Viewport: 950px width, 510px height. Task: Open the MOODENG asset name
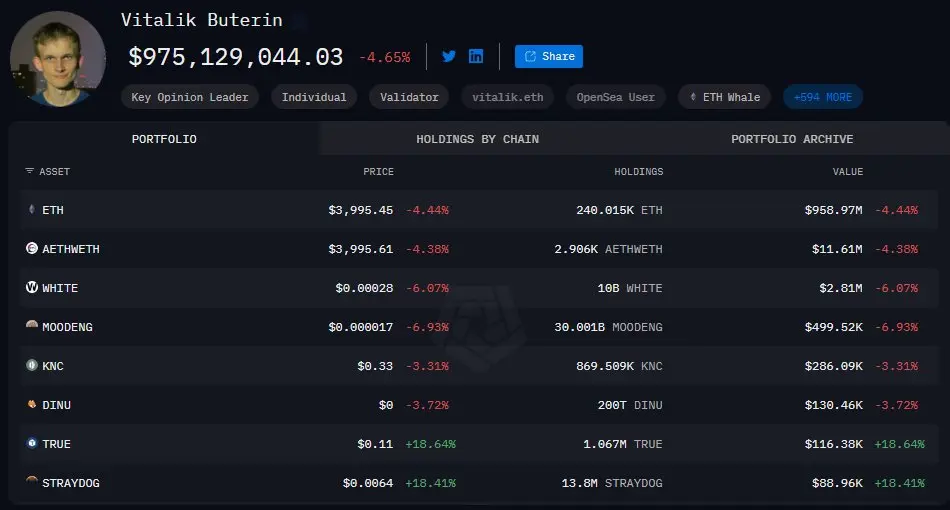[67, 327]
